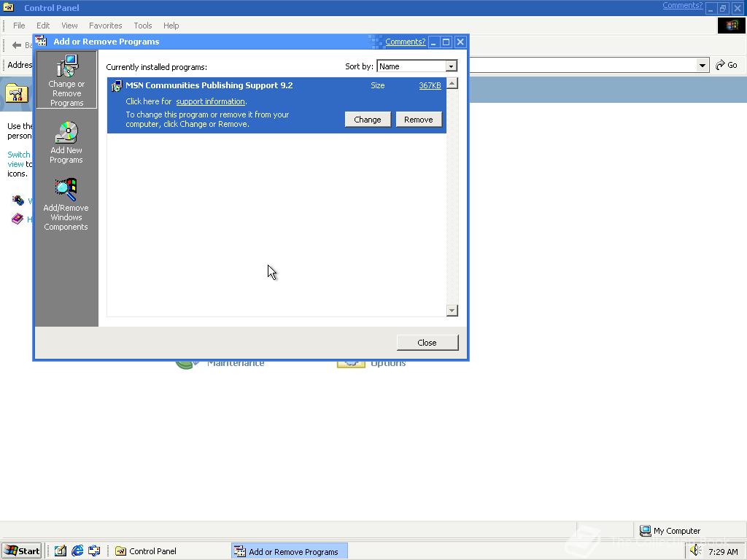The image size is (747, 560).
Task: Open the Edit menu
Action: [x=43, y=26]
